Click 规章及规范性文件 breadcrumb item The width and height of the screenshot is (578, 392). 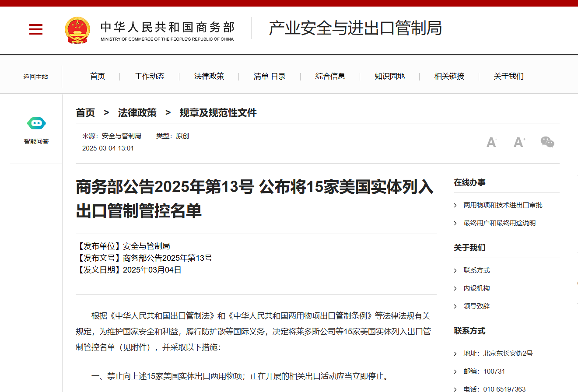click(218, 113)
